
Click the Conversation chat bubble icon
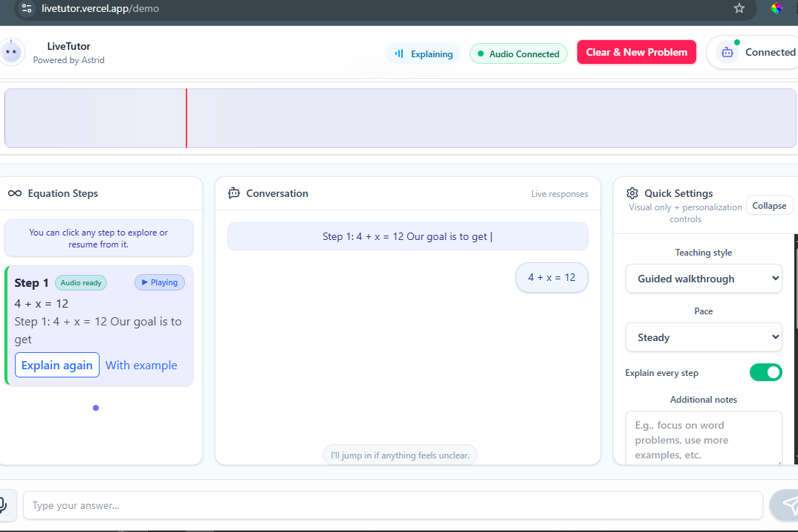(x=234, y=193)
